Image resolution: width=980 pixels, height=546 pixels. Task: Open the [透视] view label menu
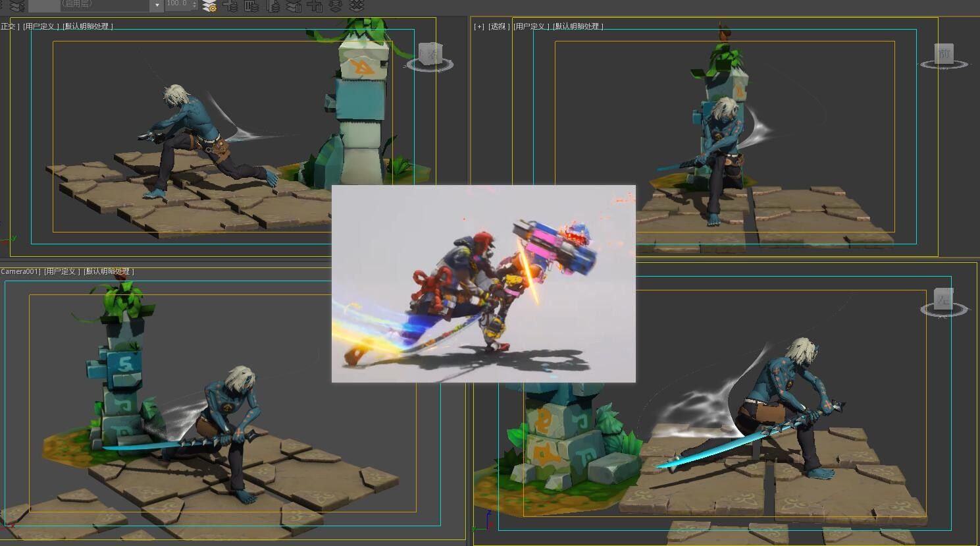pos(499,26)
